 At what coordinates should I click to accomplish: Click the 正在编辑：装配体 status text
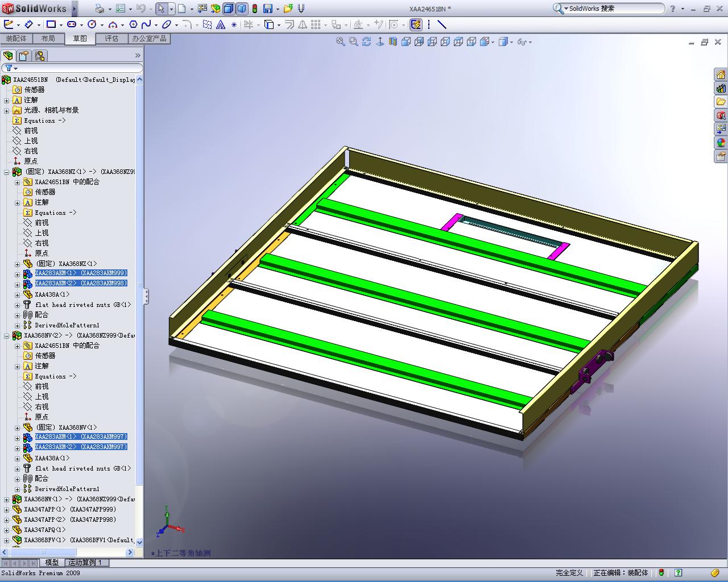click(621, 573)
